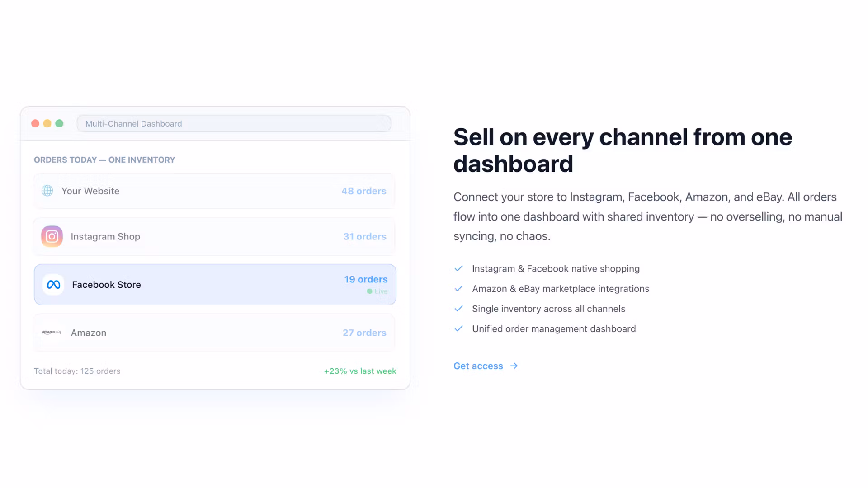
Task: Click the 27 orders count for Amazon
Action: tap(364, 333)
